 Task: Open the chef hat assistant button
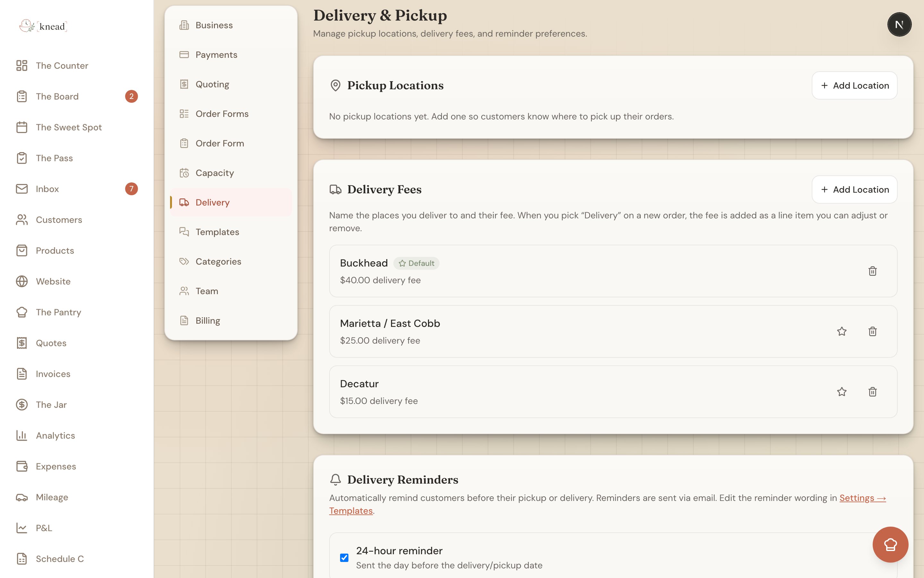coord(890,544)
